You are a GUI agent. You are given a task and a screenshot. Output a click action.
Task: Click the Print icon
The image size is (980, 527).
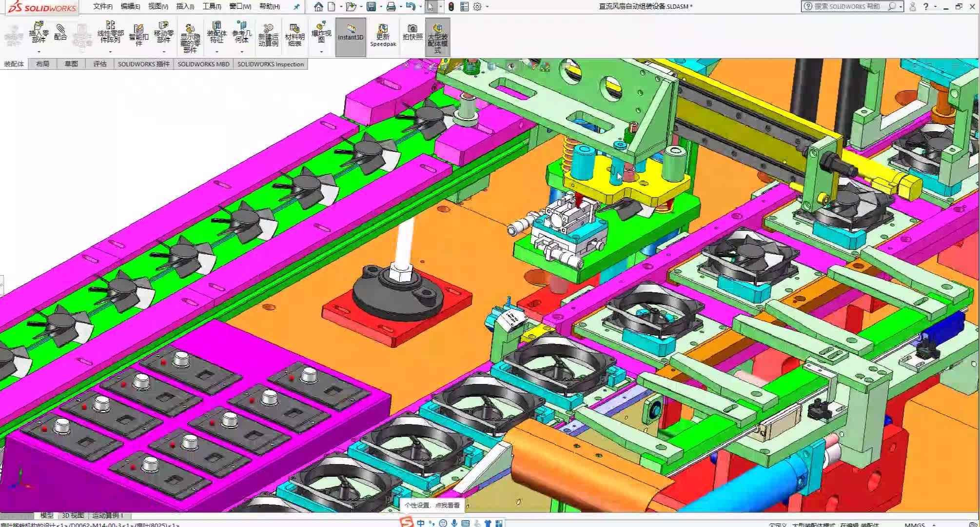pos(391,6)
